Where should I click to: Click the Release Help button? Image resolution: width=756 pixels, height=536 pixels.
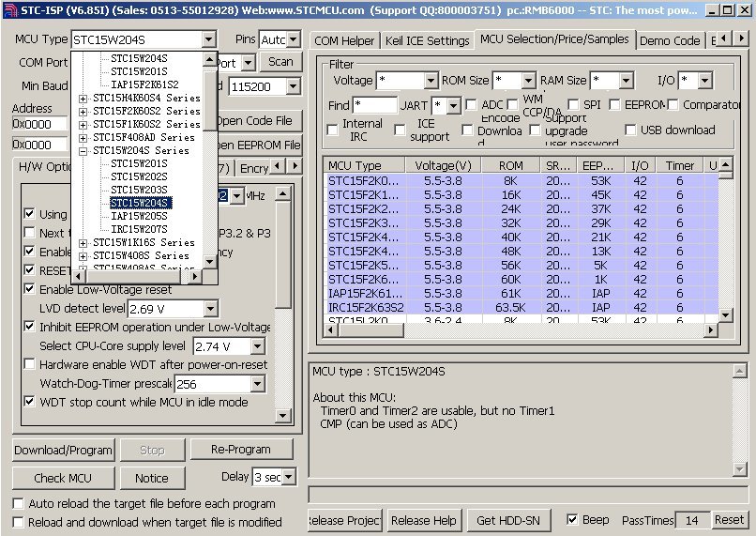point(424,521)
